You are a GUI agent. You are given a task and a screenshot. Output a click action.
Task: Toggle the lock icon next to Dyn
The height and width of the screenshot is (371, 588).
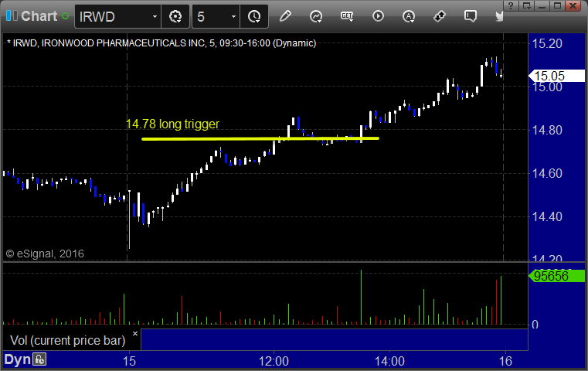coord(39,359)
